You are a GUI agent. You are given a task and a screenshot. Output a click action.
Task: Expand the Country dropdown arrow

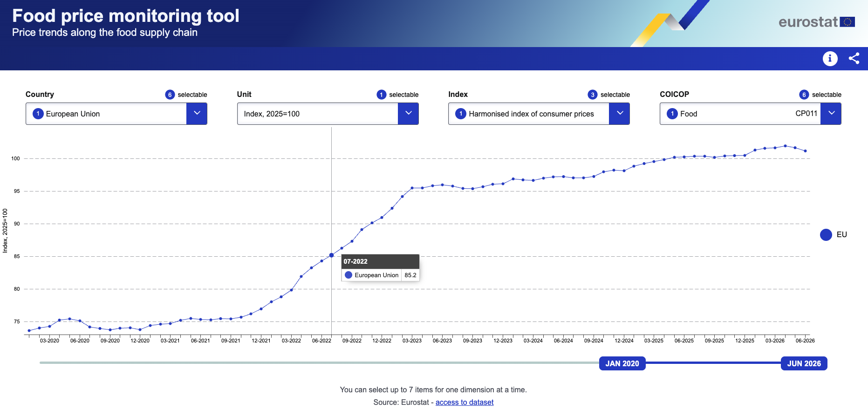[x=197, y=114]
